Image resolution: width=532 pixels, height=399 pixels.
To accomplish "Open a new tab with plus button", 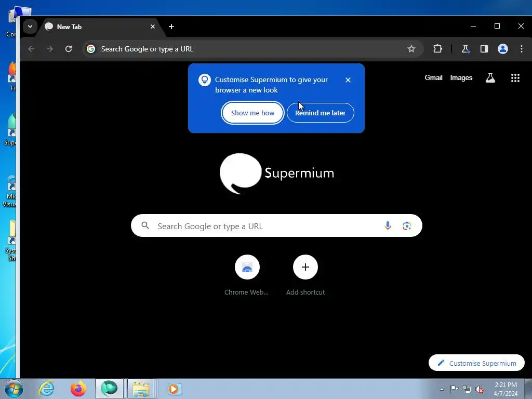I will (171, 26).
